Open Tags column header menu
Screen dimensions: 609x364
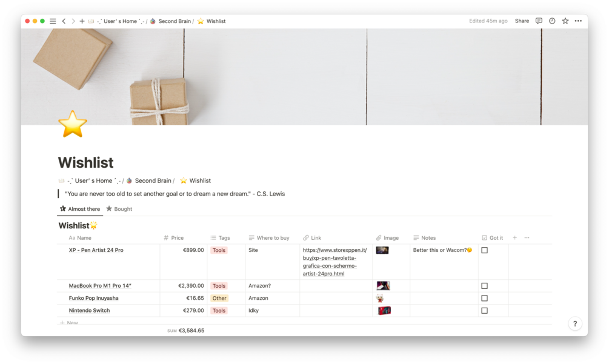pos(220,238)
